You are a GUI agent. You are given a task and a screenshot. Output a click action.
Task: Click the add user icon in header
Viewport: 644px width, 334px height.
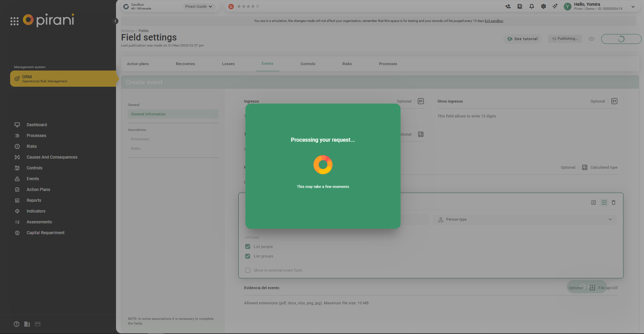point(508,6)
